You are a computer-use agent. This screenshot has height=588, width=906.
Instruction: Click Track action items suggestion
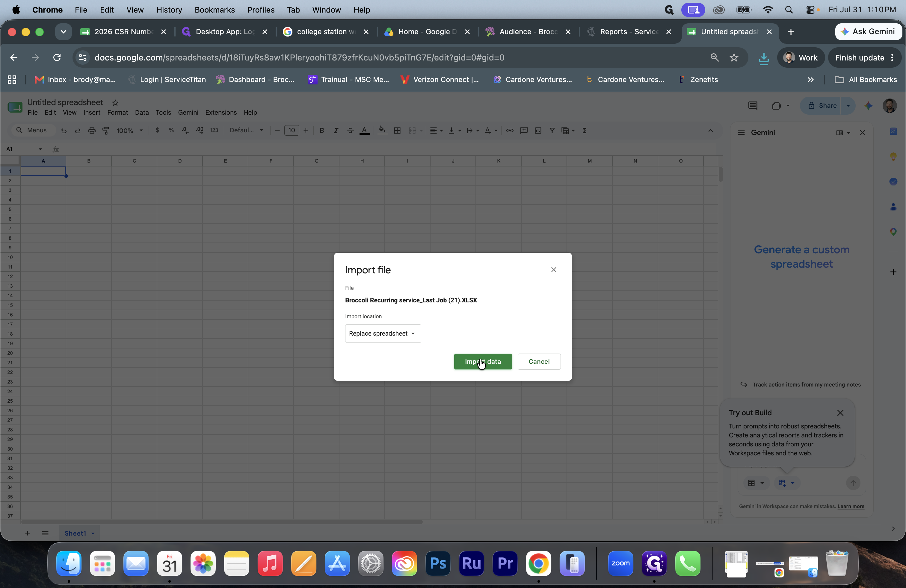[x=800, y=384]
